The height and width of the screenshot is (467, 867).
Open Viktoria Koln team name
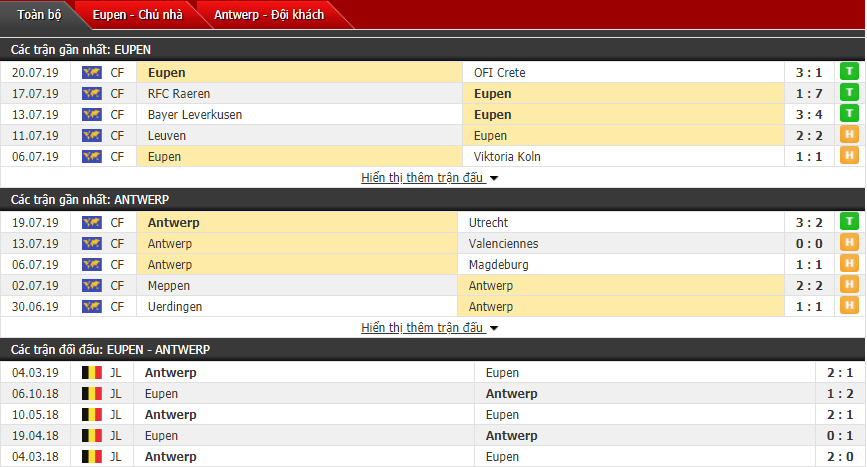pyautogui.click(x=507, y=156)
